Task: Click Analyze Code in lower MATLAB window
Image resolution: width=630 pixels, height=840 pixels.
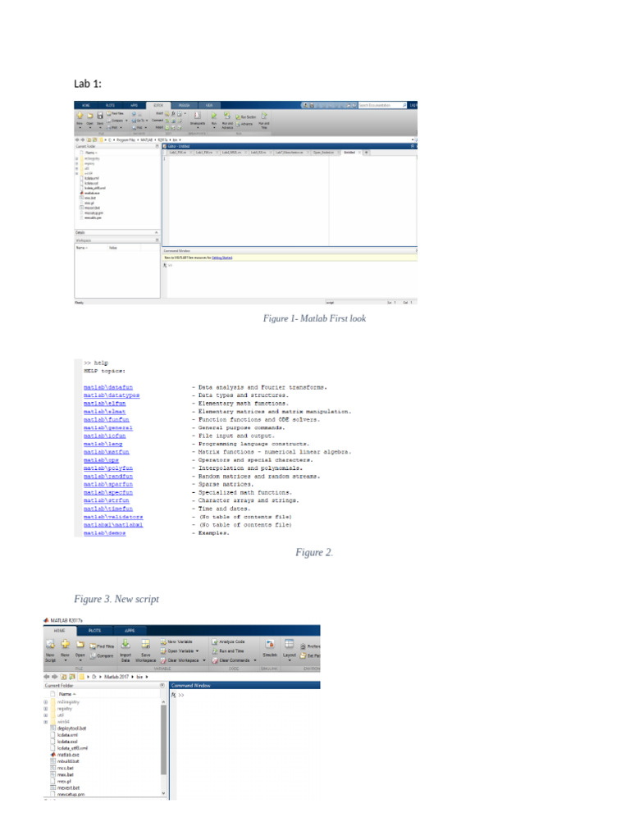Action: coord(228,641)
